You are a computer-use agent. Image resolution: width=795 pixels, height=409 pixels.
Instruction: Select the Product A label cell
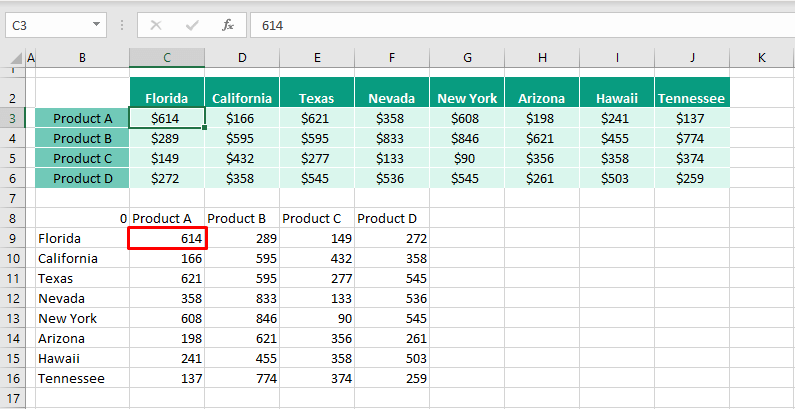[82, 118]
